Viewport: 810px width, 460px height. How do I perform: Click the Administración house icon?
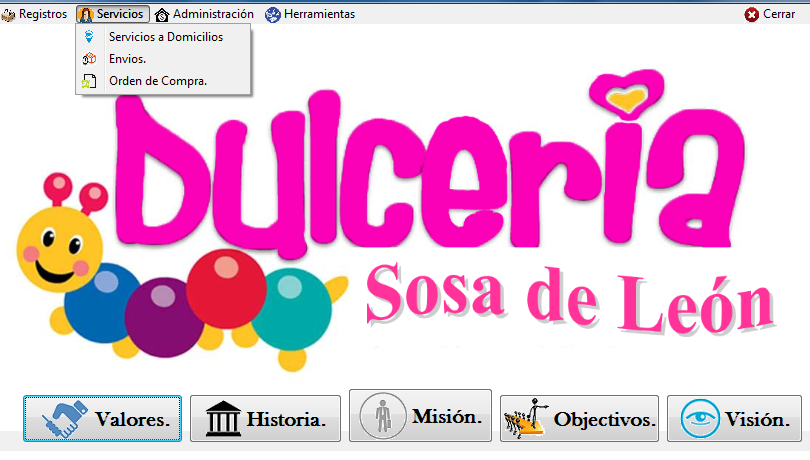point(162,15)
